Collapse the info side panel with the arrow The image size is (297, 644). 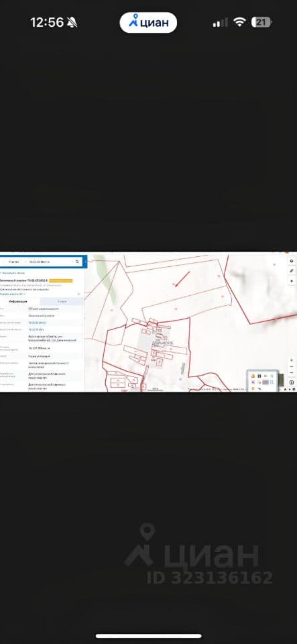pos(85,262)
